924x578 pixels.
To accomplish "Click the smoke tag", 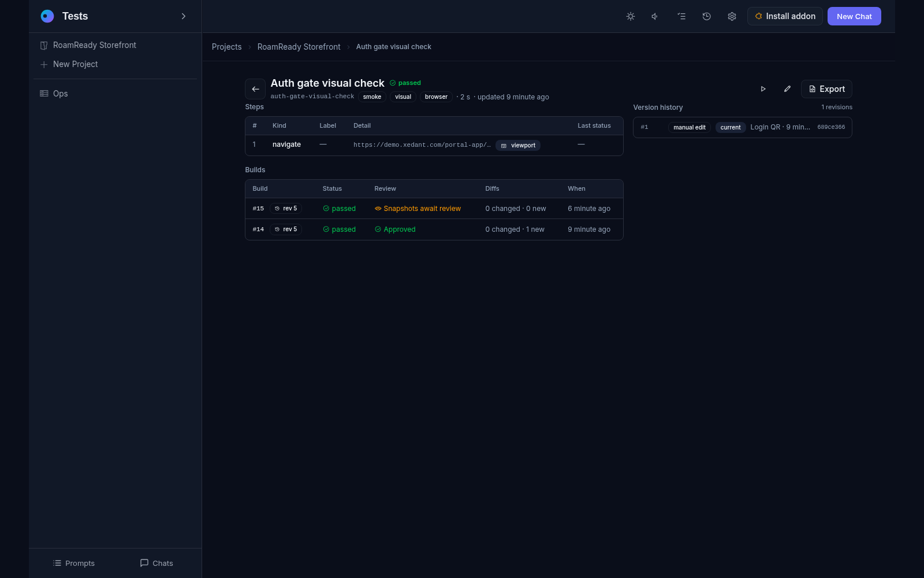I will 372,97.
